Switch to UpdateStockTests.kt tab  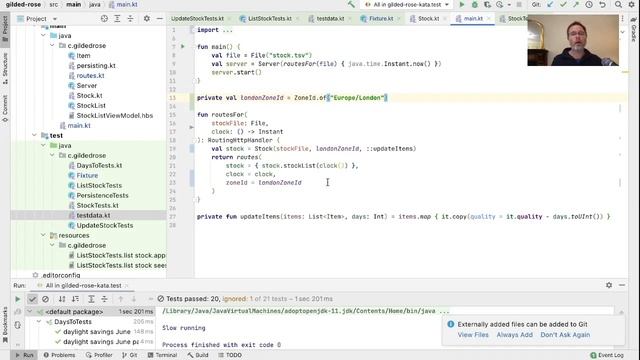(x=197, y=18)
